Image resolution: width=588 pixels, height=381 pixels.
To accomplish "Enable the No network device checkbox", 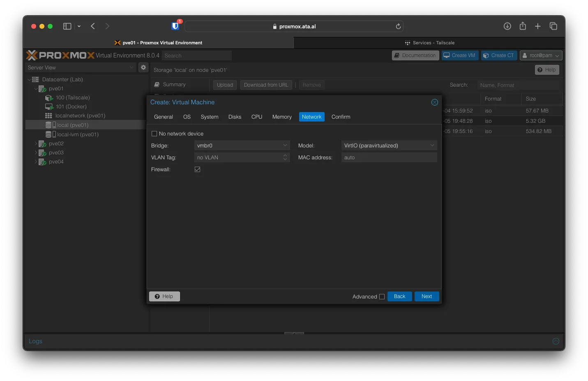I will pos(154,134).
